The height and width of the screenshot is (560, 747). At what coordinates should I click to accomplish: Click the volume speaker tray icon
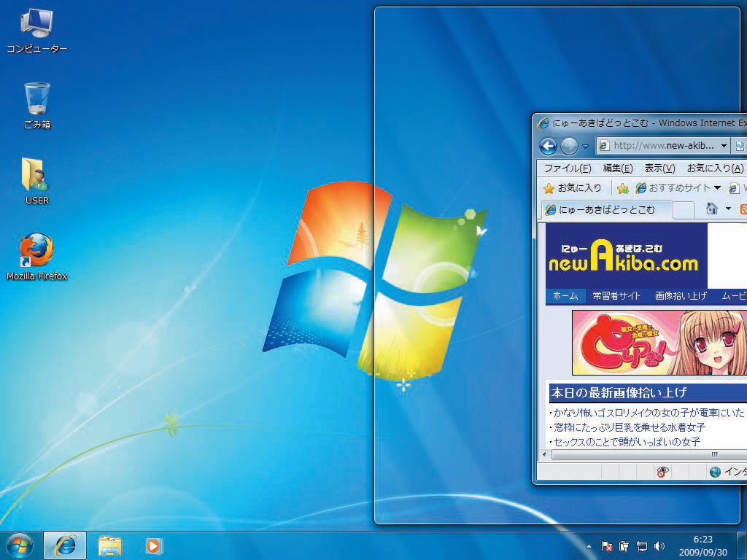[x=659, y=546]
